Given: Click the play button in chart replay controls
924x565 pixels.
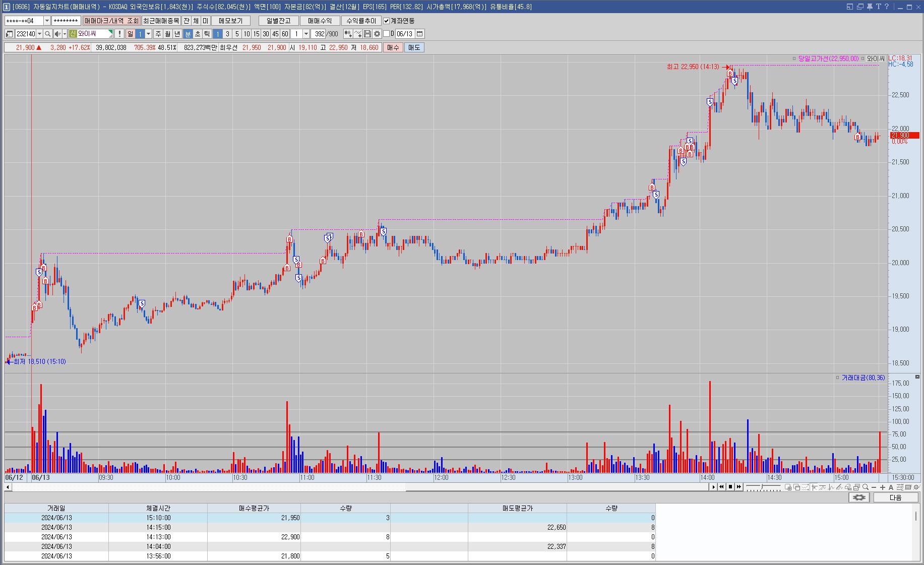Looking at the screenshot, I should coord(714,487).
